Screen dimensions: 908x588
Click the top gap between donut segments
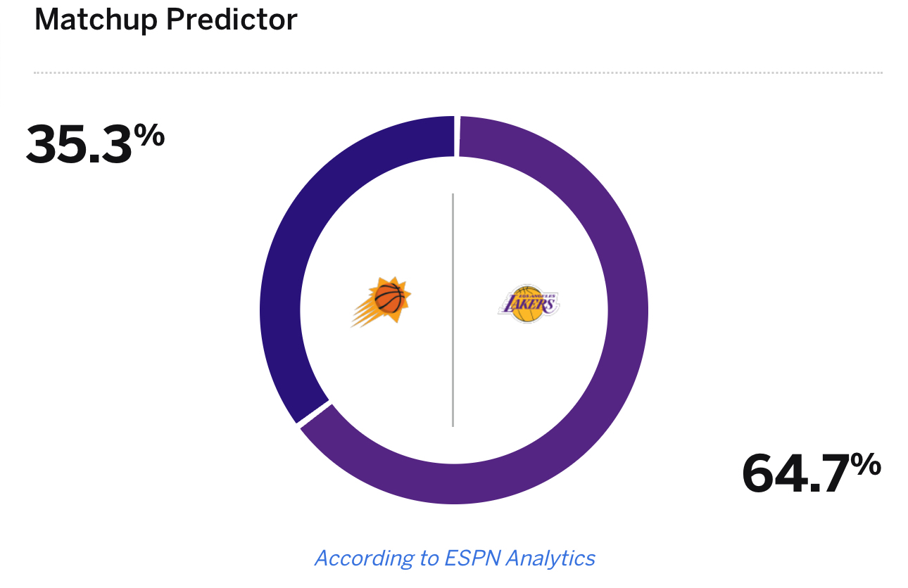point(458,136)
